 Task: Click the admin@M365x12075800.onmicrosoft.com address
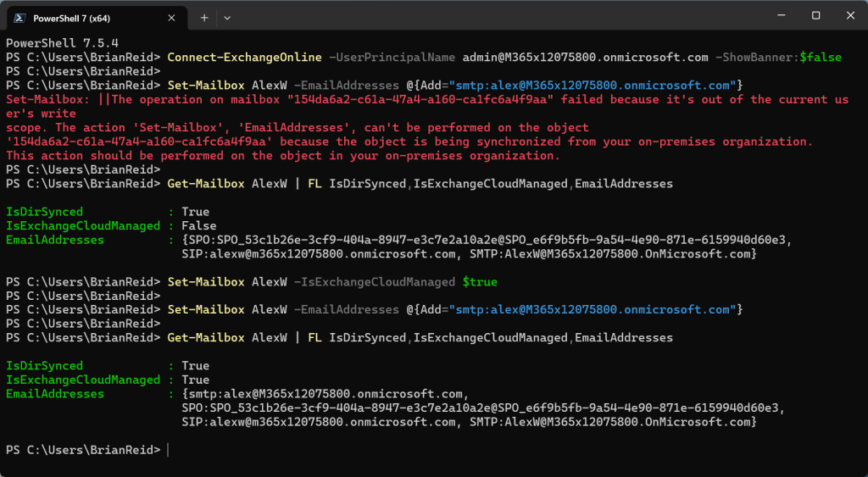click(585, 57)
